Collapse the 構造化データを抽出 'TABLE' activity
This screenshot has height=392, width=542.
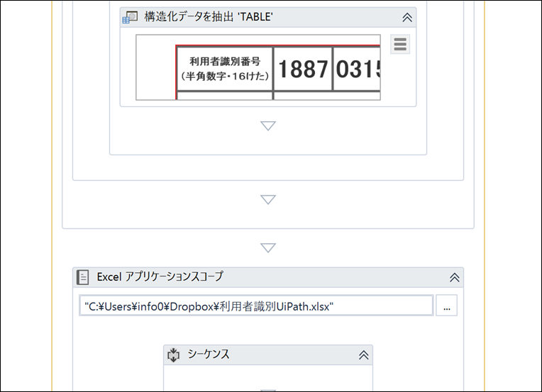(407, 18)
